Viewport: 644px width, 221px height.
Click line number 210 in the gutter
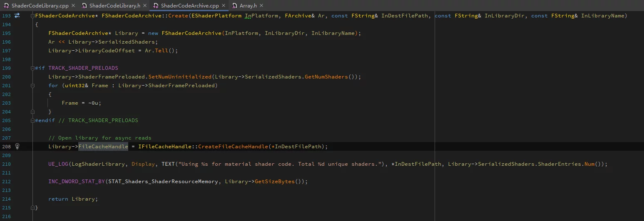(x=6, y=164)
